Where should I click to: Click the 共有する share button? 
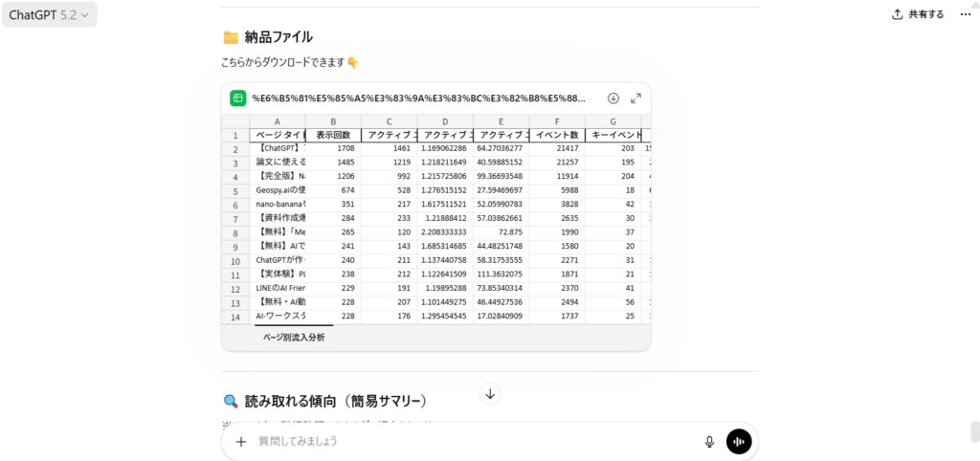click(918, 14)
